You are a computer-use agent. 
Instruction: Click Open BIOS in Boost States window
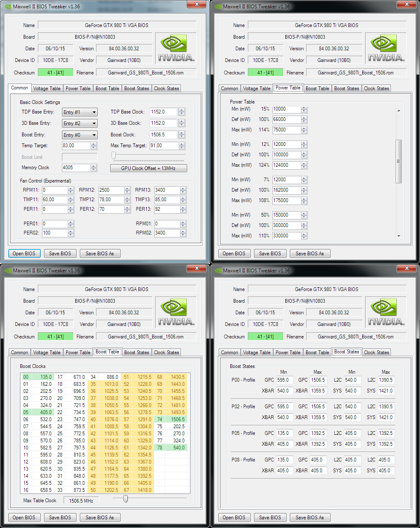[x=234, y=518]
